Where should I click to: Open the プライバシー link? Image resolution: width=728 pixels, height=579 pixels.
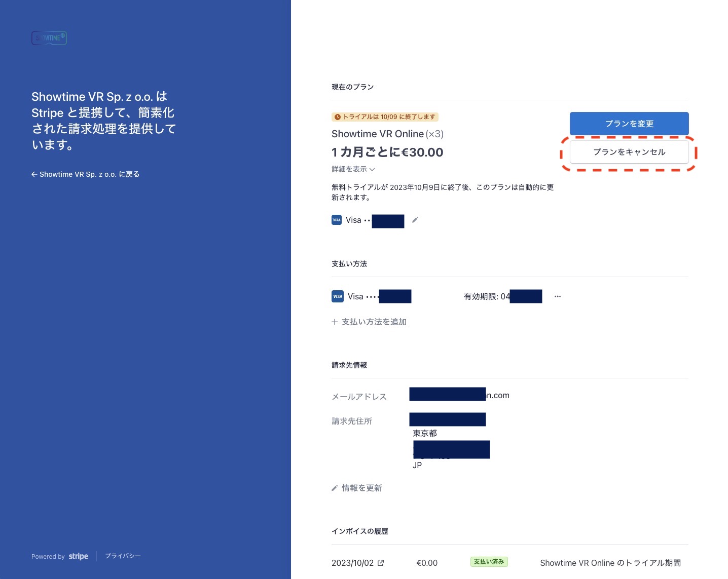point(123,556)
